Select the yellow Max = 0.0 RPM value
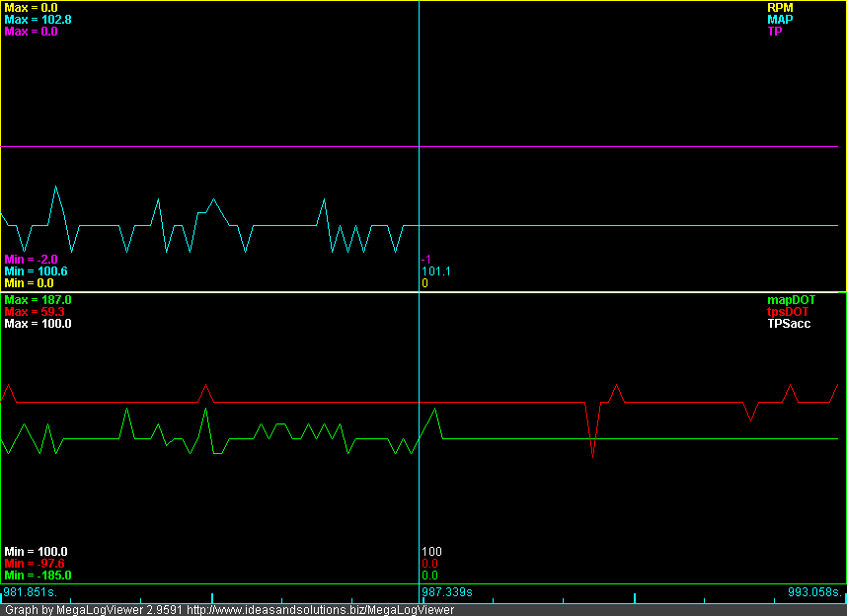847x616 pixels. coord(31,8)
